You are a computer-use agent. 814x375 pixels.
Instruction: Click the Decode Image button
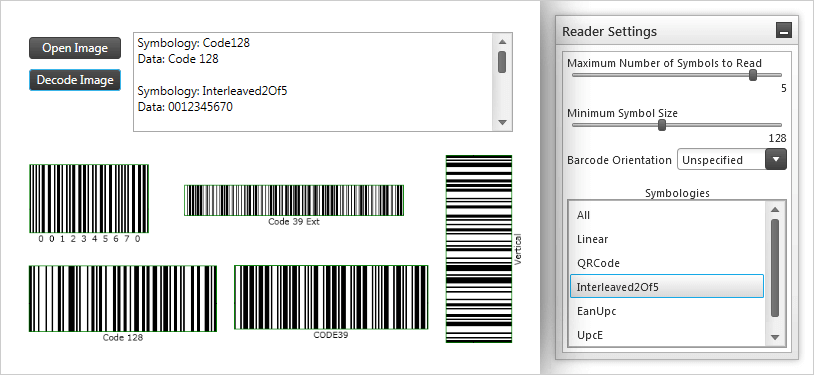pyautogui.click(x=75, y=80)
